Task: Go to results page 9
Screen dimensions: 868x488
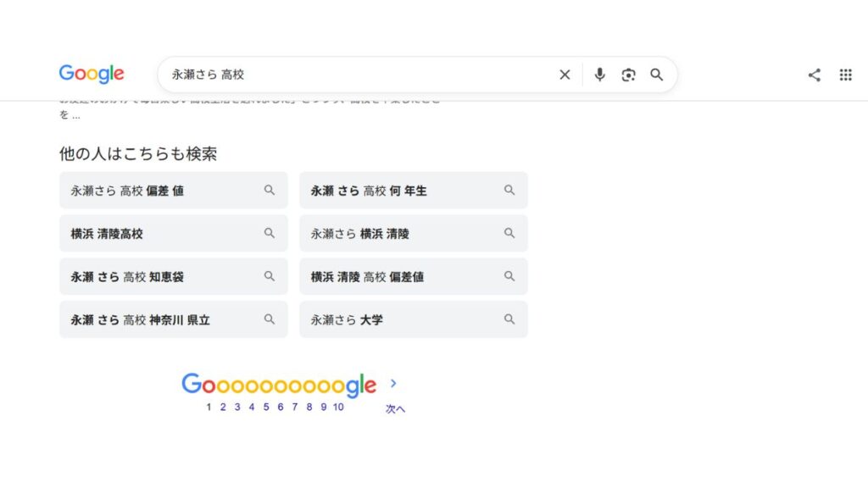Action: [x=324, y=407]
